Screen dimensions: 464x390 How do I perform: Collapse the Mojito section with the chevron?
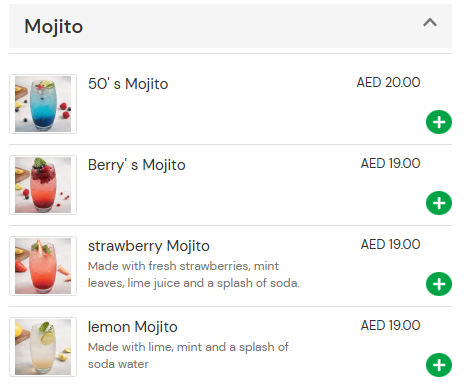430,23
